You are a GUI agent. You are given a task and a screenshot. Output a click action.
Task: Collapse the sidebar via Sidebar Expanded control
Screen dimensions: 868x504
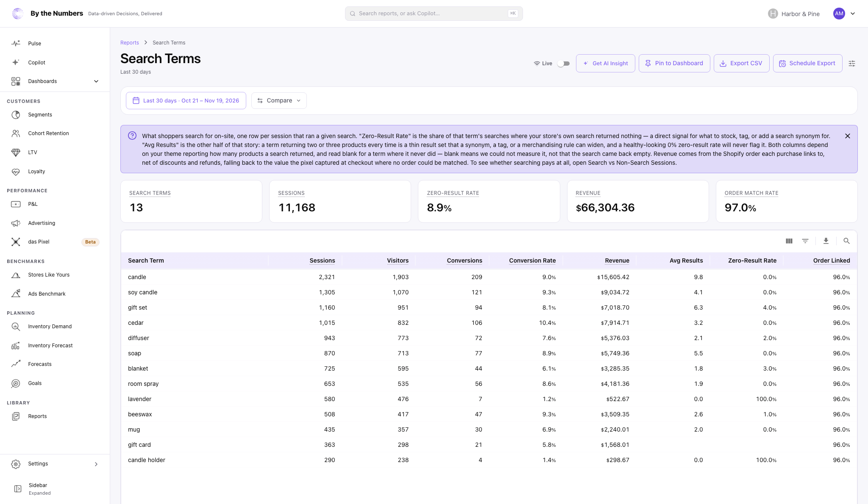tap(55, 489)
